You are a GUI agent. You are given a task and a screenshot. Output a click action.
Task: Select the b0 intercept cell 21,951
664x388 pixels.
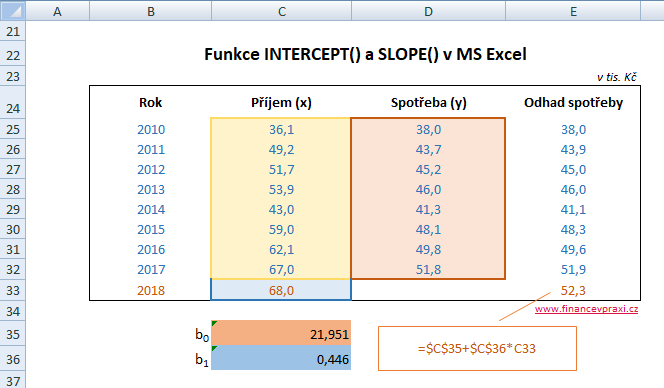281,333
